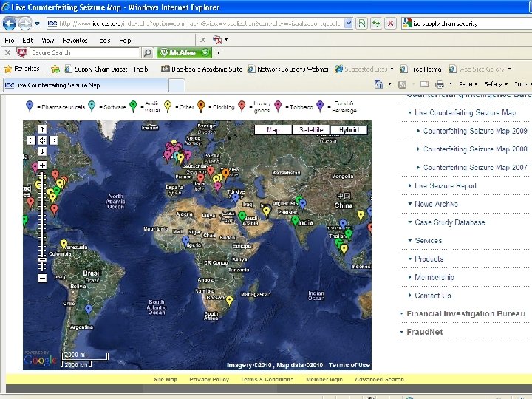This screenshot has width=532, height=399.
Task: Pan the map up with arrow
Action: click(42, 129)
